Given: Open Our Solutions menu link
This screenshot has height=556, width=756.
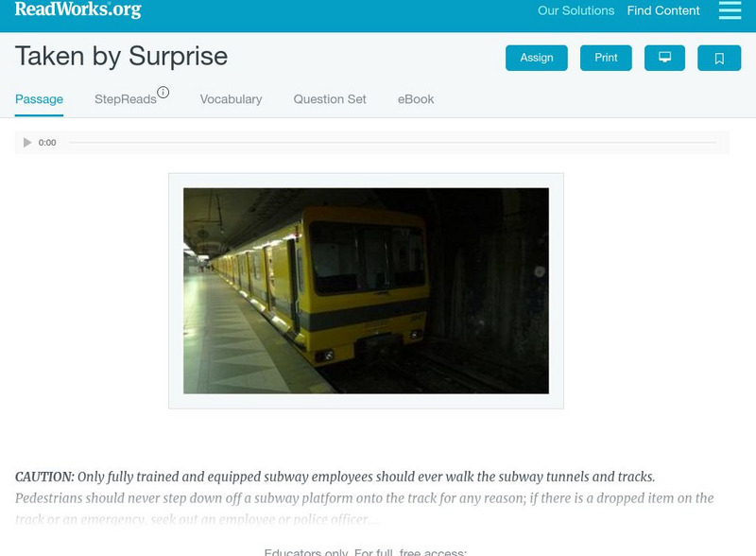Looking at the screenshot, I should click(x=576, y=10).
